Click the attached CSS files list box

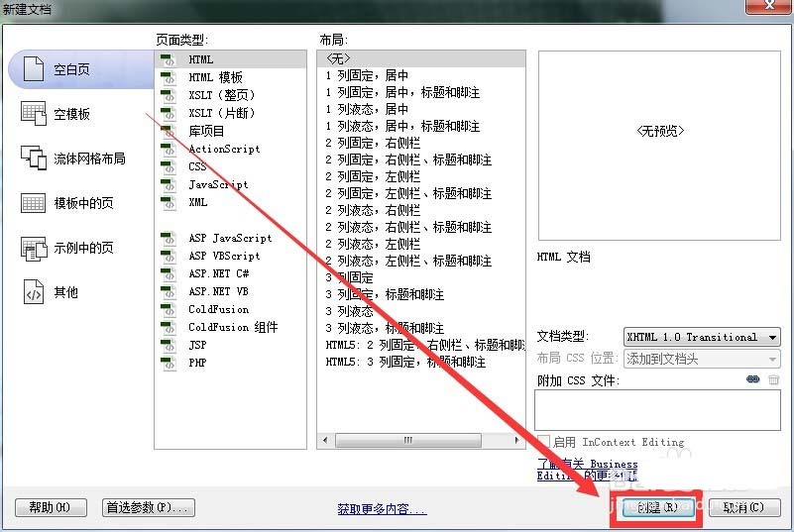tap(656, 408)
